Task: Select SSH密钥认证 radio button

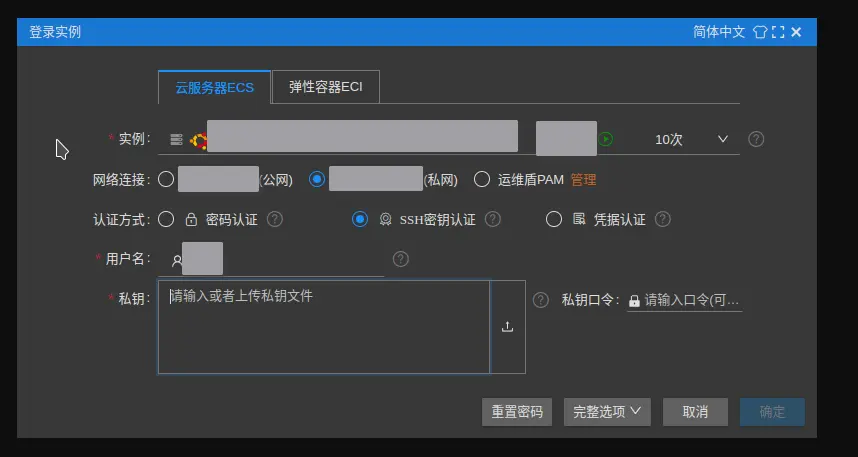Action: coord(360,219)
